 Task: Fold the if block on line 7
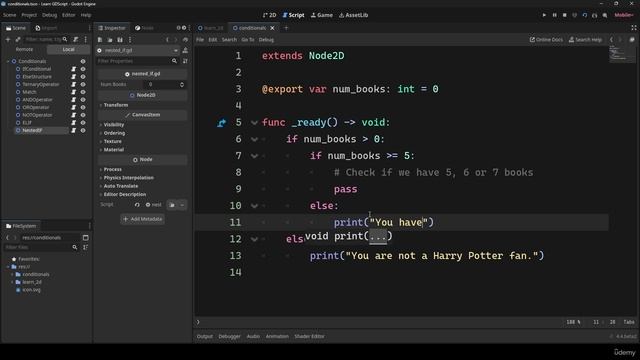pyautogui.click(x=254, y=156)
